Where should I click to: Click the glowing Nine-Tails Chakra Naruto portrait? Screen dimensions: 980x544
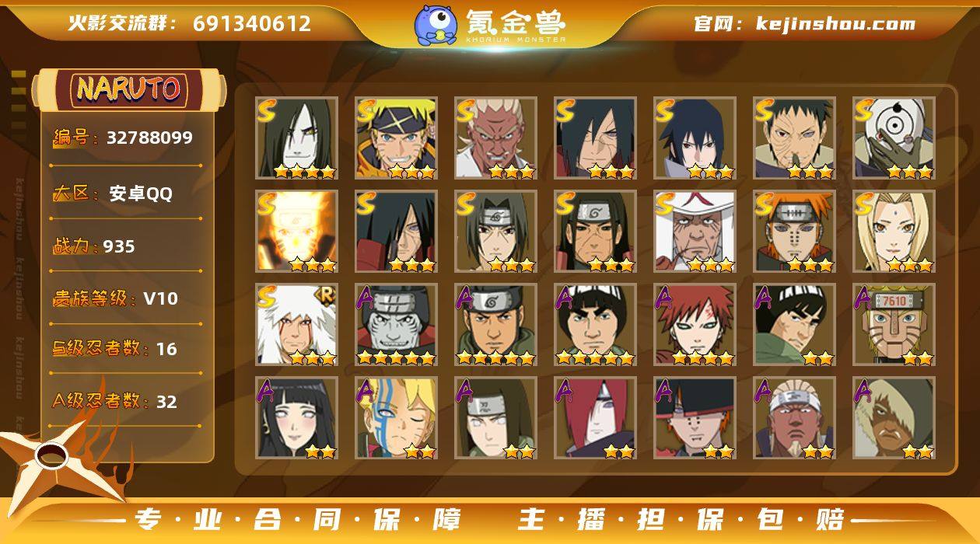(296, 231)
